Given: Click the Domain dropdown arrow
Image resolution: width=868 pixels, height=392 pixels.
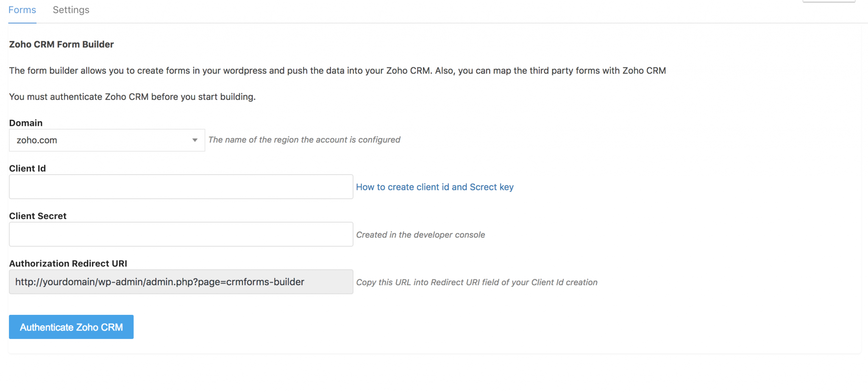Looking at the screenshot, I should pos(195,140).
